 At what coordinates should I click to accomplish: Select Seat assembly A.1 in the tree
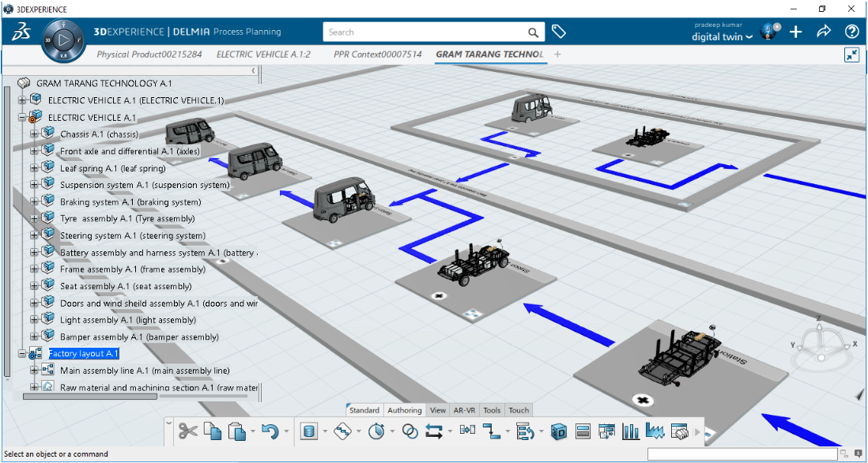(x=126, y=286)
